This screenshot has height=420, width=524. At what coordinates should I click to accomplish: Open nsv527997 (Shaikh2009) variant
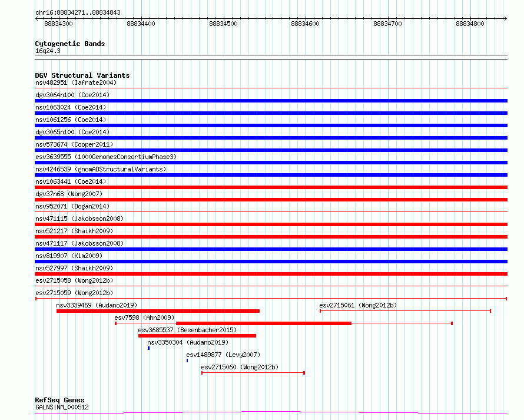click(74, 268)
